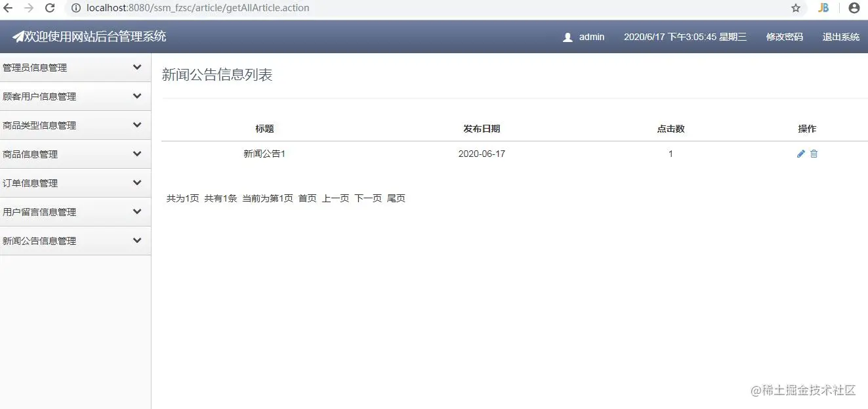
Task: Expand chevron next to 顾客用户信息管理
Action: click(x=137, y=96)
